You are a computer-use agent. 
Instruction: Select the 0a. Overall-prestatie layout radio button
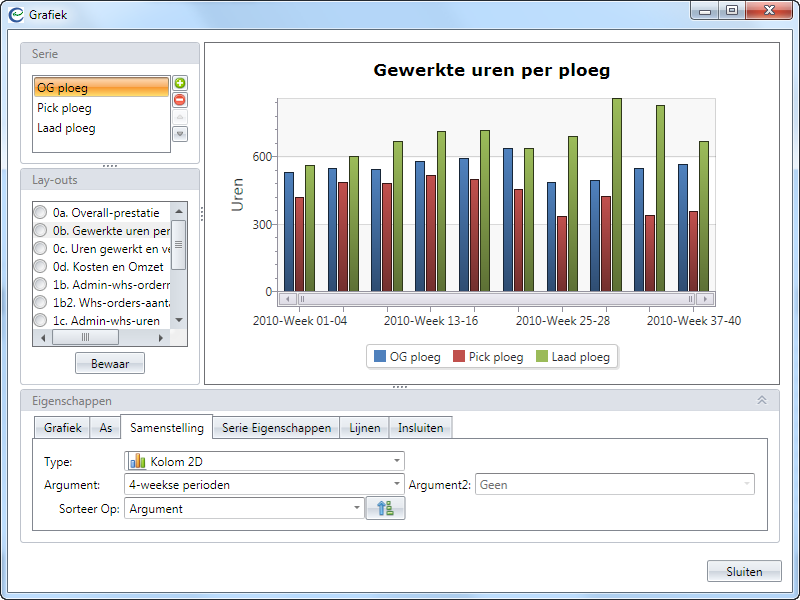point(40,213)
